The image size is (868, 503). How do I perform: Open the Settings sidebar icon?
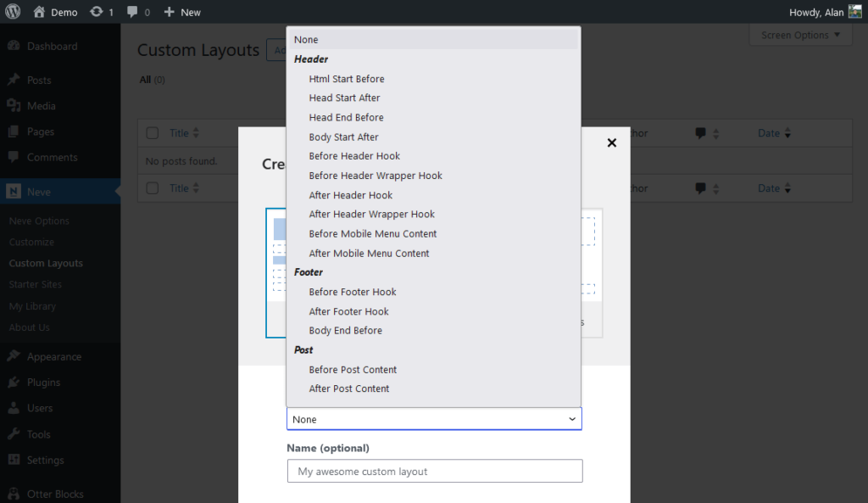pyautogui.click(x=14, y=459)
